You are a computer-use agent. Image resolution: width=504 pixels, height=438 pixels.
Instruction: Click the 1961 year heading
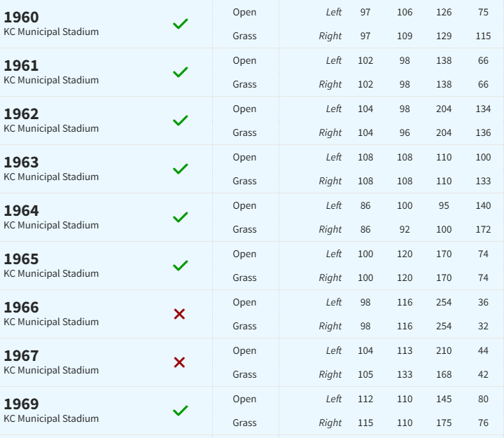coord(22,66)
